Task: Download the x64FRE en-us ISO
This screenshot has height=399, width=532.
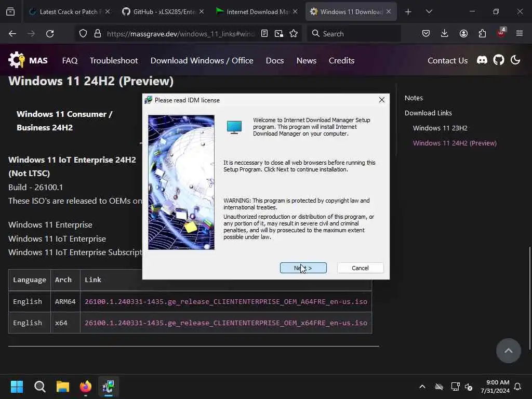Action: pyautogui.click(x=226, y=323)
